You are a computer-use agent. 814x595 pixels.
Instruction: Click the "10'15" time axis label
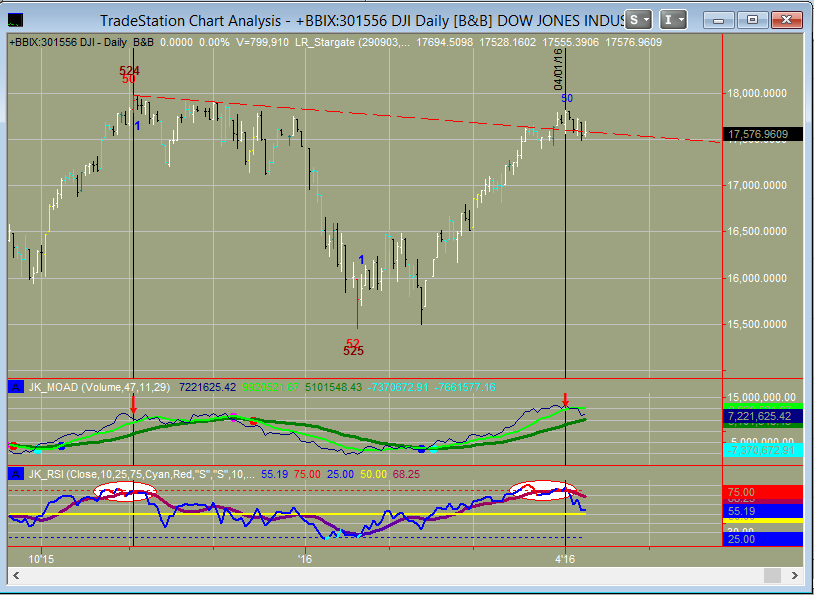coord(41,559)
